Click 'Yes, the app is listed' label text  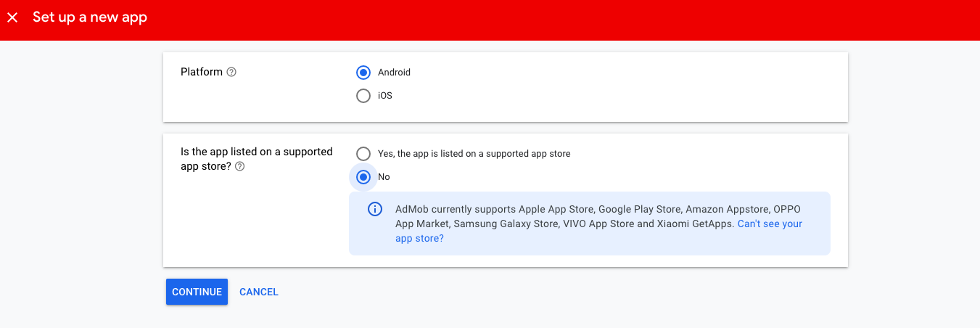click(474, 154)
